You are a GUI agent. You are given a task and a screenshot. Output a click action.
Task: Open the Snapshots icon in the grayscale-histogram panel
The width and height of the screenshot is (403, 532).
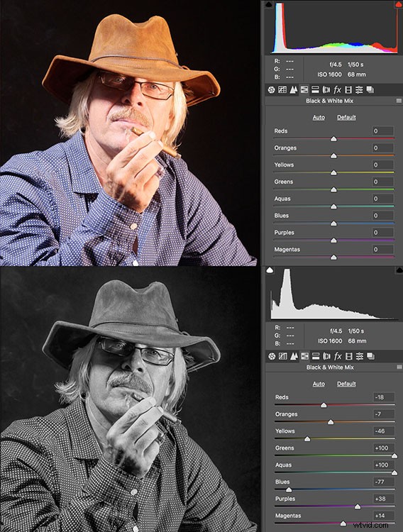tap(371, 356)
